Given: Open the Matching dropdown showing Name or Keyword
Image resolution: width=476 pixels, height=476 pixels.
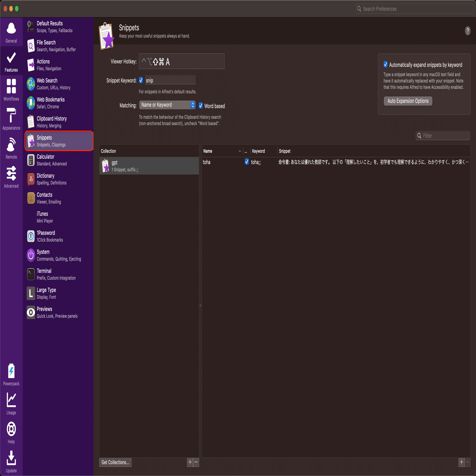Looking at the screenshot, I should [x=167, y=105].
